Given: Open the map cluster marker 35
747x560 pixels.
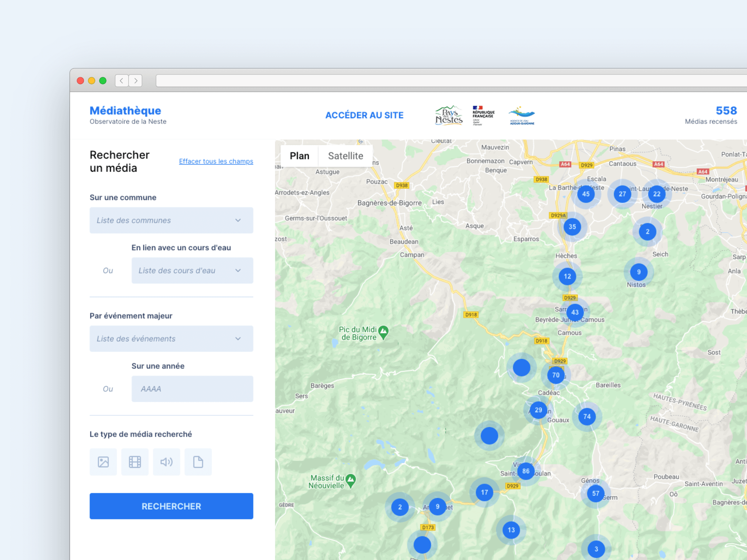Looking at the screenshot, I should click(x=572, y=227).
